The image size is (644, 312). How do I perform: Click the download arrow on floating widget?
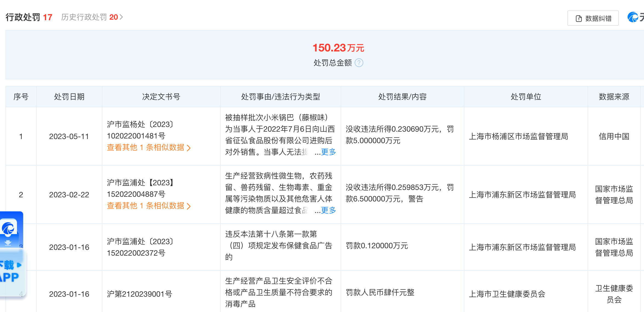point(8,243)
